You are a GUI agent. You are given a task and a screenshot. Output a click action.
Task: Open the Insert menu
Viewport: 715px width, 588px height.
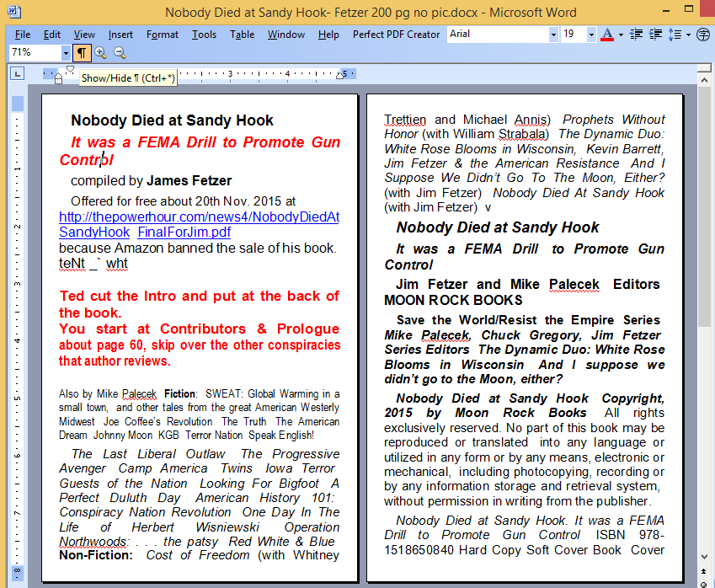[120, 35]
